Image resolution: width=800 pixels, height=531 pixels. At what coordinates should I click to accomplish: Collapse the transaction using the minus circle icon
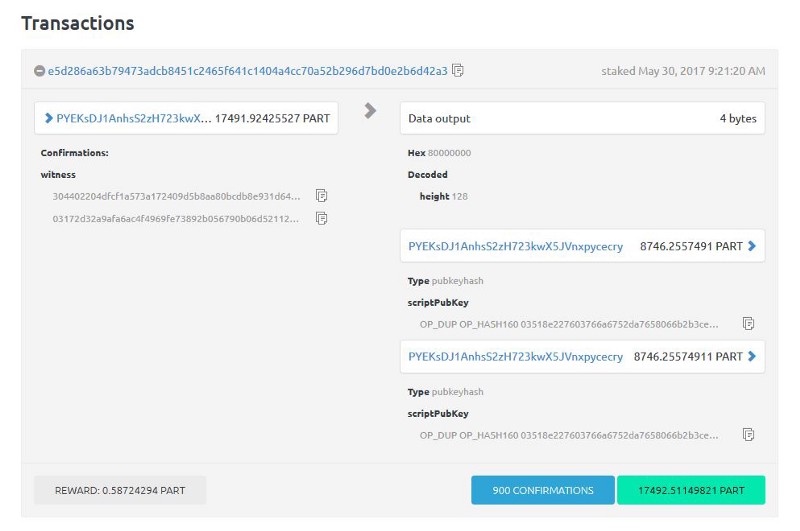point(40,71)
